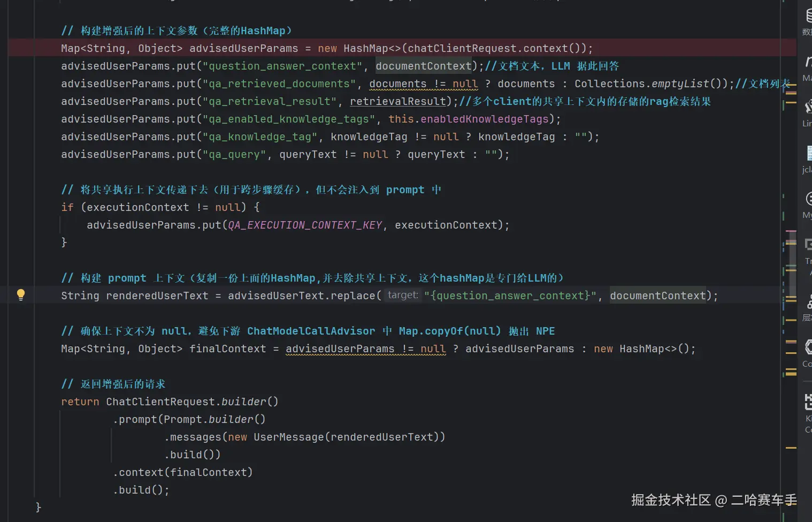This screenshot has height=522, width=812.
Task: Click chatClientRequest.context() in the HashMap constructor
Action: [x=497, y=48]
